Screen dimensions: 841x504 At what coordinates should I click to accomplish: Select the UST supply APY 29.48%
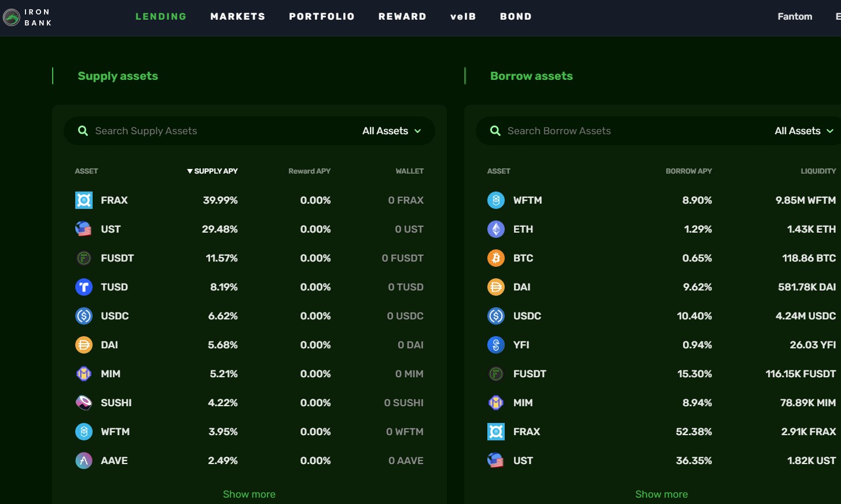pyautogui.click(x=220, y=229)
